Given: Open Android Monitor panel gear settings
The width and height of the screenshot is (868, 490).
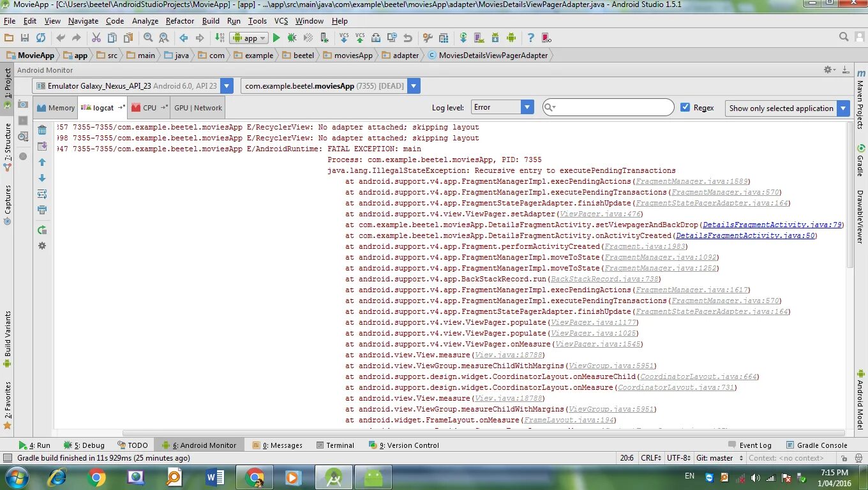Looking at the screenshot, I should click(x=828, y=70).
